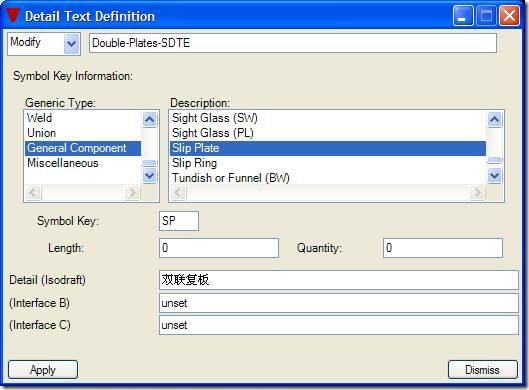Choose Miscellaneous generic type
This screenshot has width=529, height=390.
(x=83, y=163)
